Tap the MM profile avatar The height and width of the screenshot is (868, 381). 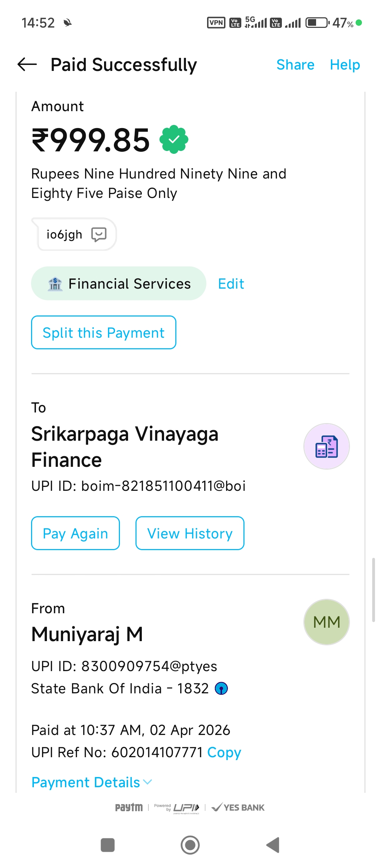(326, 622)
